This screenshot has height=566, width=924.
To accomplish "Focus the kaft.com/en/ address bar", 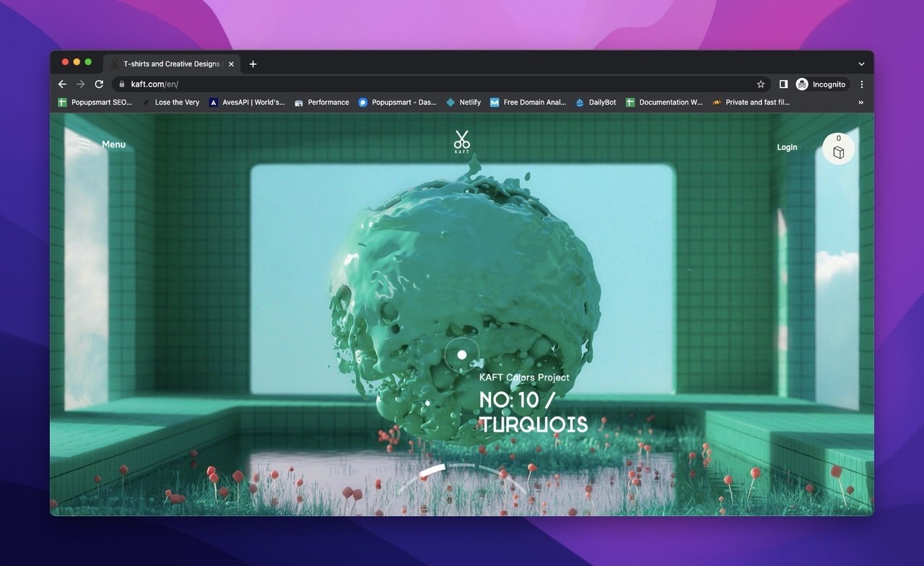I will coord(440,84).
